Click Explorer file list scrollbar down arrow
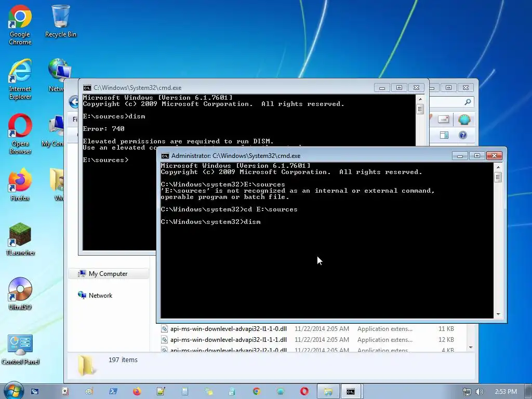 click(x=471, y=348)
